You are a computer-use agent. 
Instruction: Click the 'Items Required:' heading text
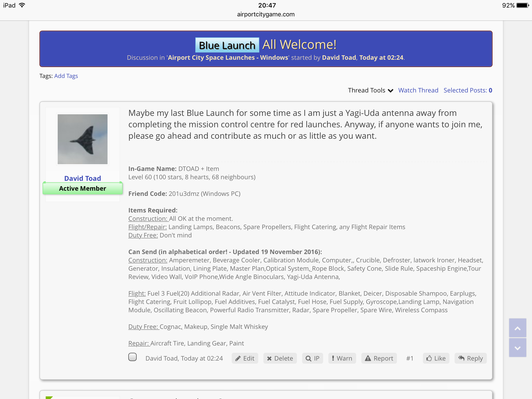tap(153, 210)
